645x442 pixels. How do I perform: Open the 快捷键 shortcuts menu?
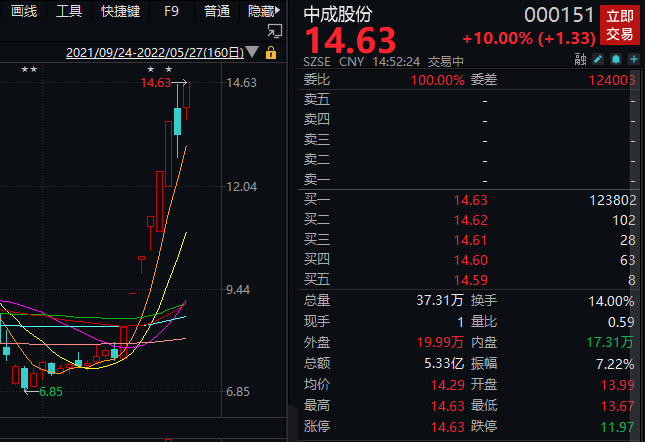pos(121,11)
